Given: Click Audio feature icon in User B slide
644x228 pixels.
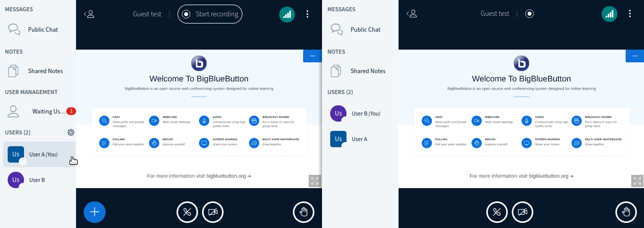Looking at the screenshot, I should point(526,121).
